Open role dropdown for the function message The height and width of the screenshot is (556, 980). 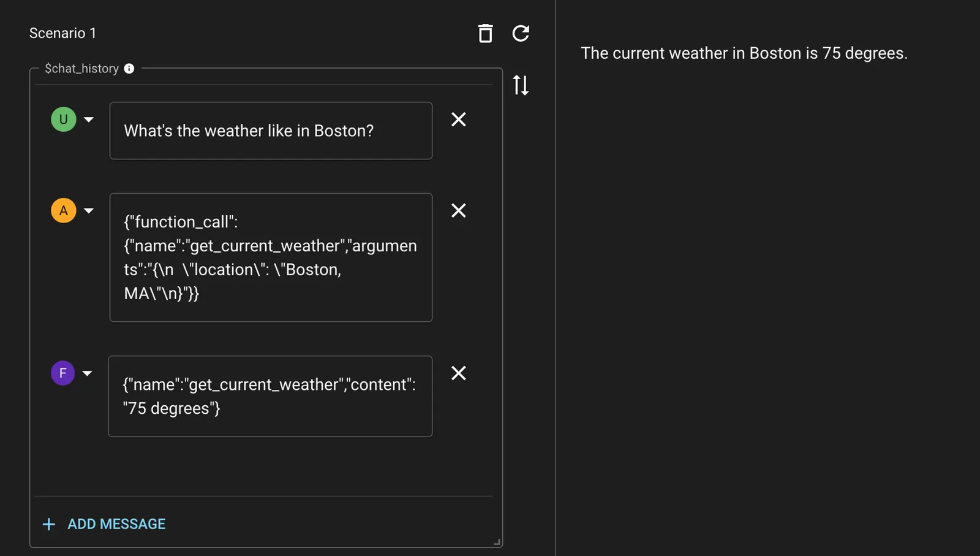pos(88,373)
